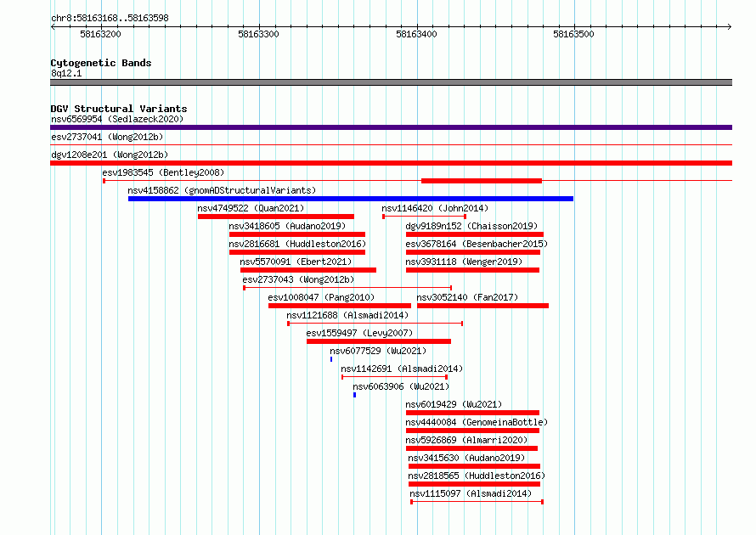Click the 58163400 ruler position label
Image resolution: width=756 pixels, height=535 pixels.
[416, 34]
